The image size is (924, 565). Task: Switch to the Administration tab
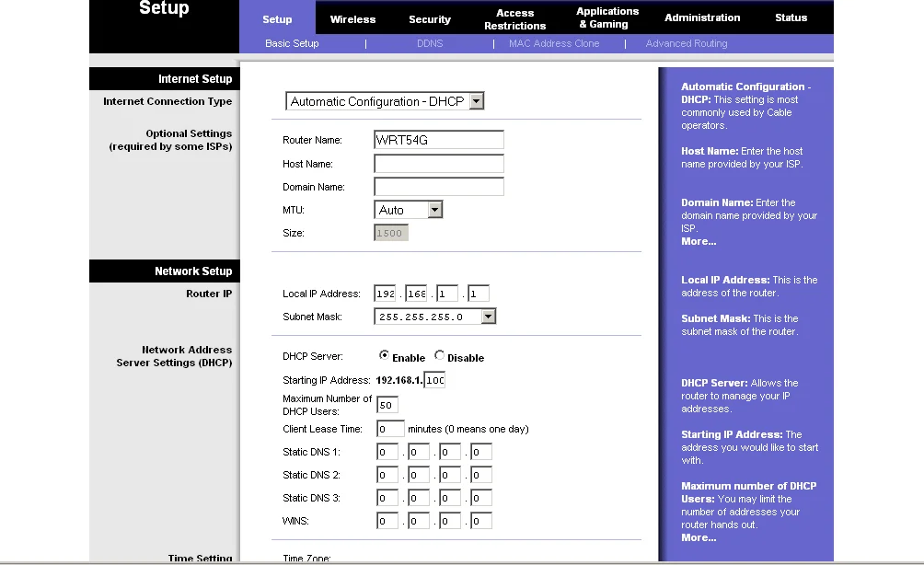coord(702,17)
